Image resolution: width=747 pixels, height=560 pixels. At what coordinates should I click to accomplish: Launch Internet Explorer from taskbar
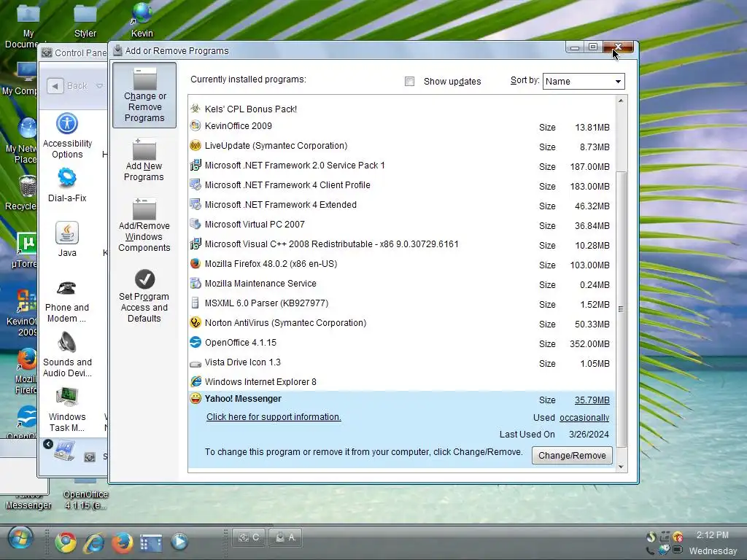pos(94,542)
